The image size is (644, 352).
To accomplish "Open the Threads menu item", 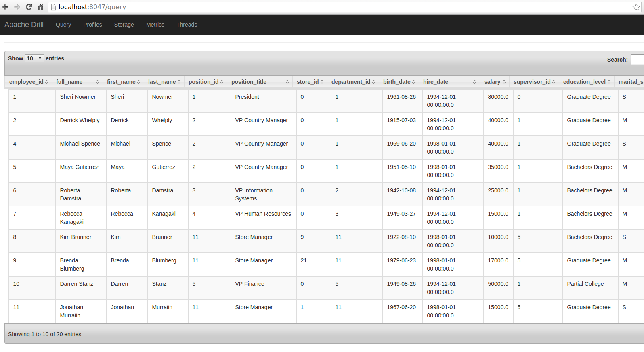I will (x=187, y=25).
